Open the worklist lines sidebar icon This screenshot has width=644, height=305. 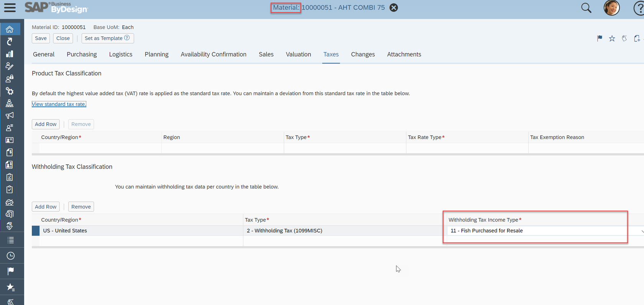click(x=10, y=240)
